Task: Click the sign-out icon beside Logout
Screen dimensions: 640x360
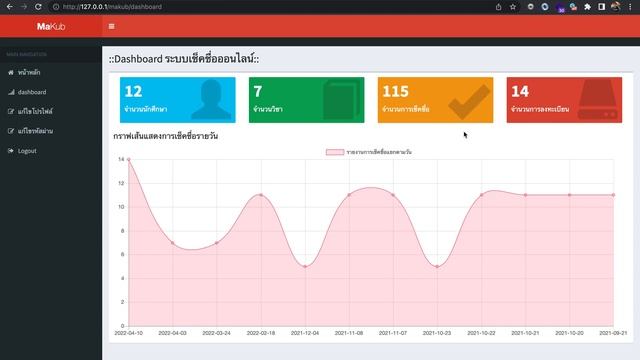Action: point(11,151)
